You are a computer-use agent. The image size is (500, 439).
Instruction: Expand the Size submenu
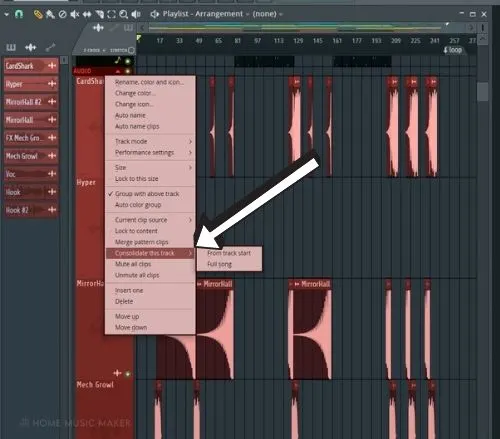pyautogui.click(x=150, y=167)
